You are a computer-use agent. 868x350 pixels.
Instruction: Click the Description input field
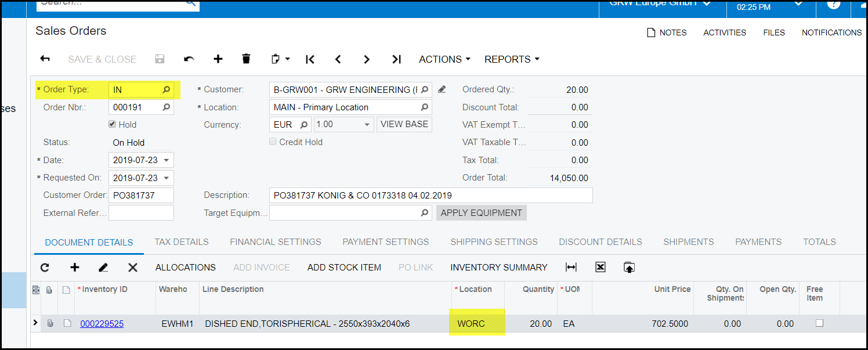tap(431, 196)
